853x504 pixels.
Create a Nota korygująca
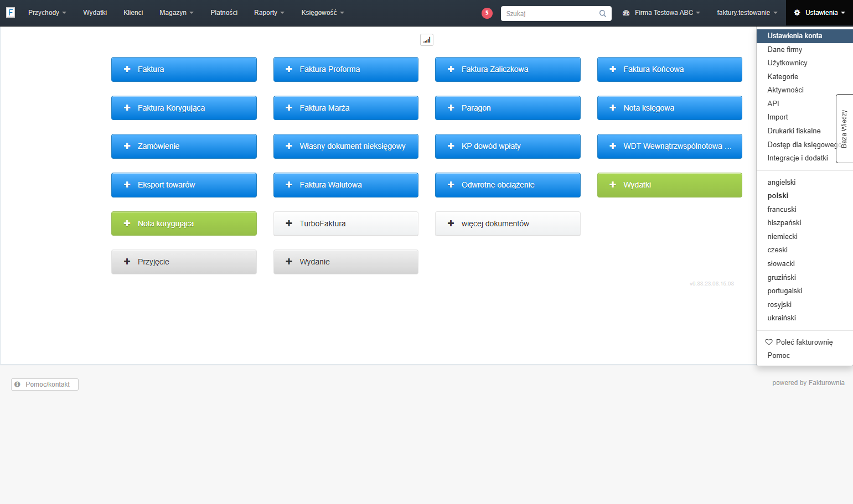(184, 224)
